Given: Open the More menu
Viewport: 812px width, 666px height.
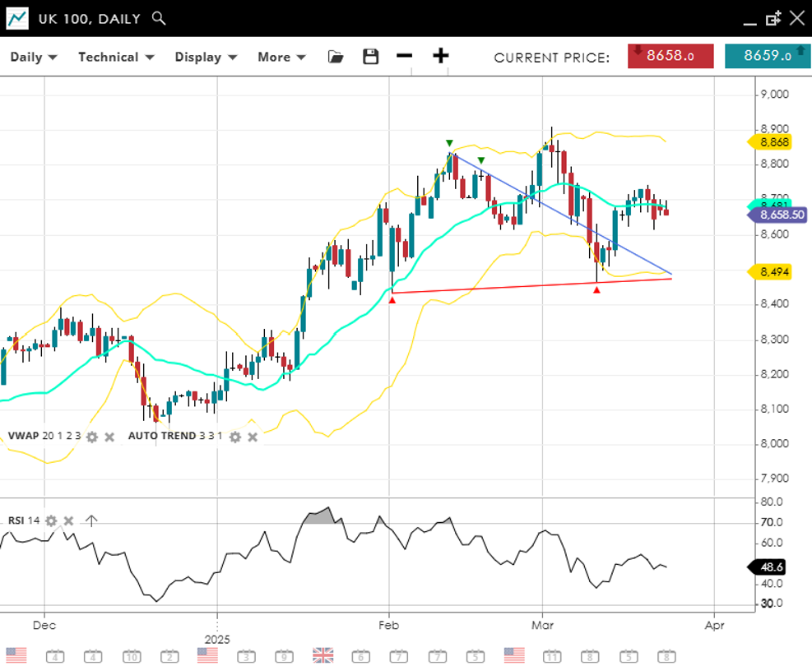Looking at the screenshot, I should (281, 57).
